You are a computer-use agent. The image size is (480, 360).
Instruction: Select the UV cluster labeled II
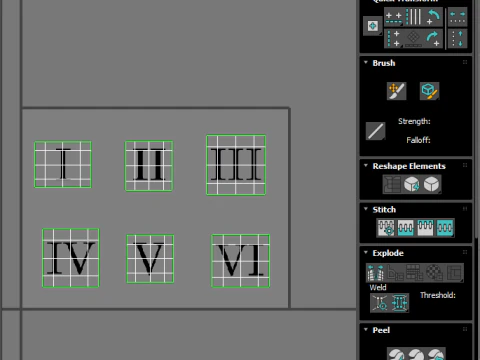[x=149, y=166]
